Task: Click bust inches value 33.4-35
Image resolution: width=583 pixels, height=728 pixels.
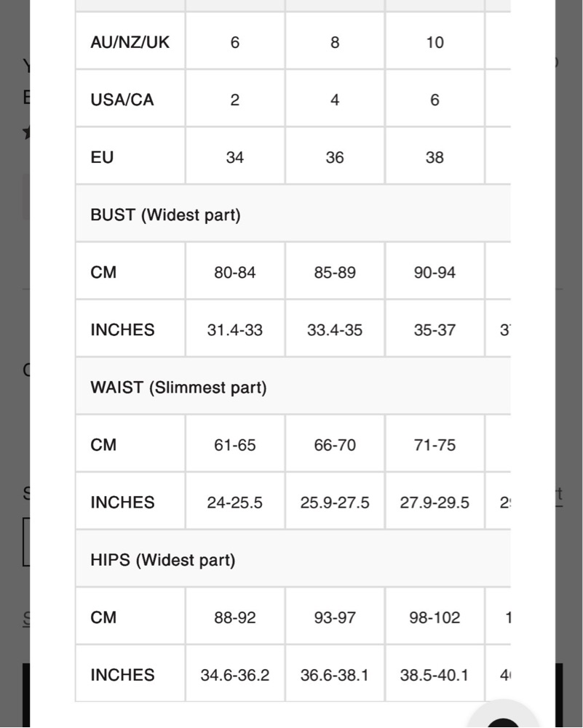Action: (335, 330)
